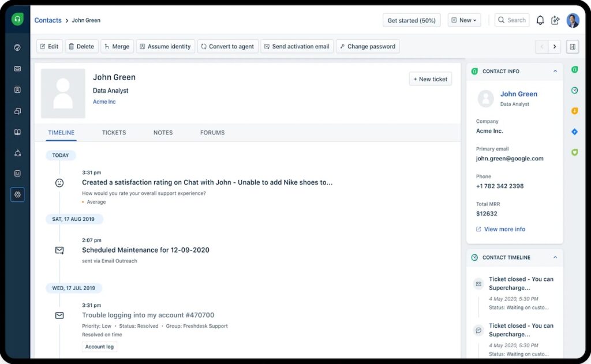The width and height of the screenshot is (591, 364).
Task: Click Send activation email in the toolbar
Action: tap(296, 46)
